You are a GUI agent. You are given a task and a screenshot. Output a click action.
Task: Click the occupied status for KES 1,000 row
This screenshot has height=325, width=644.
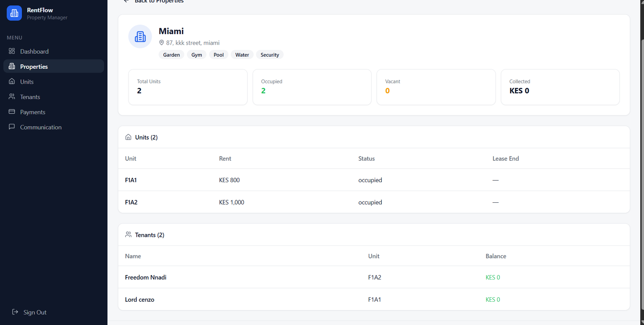tap(370, 202)
